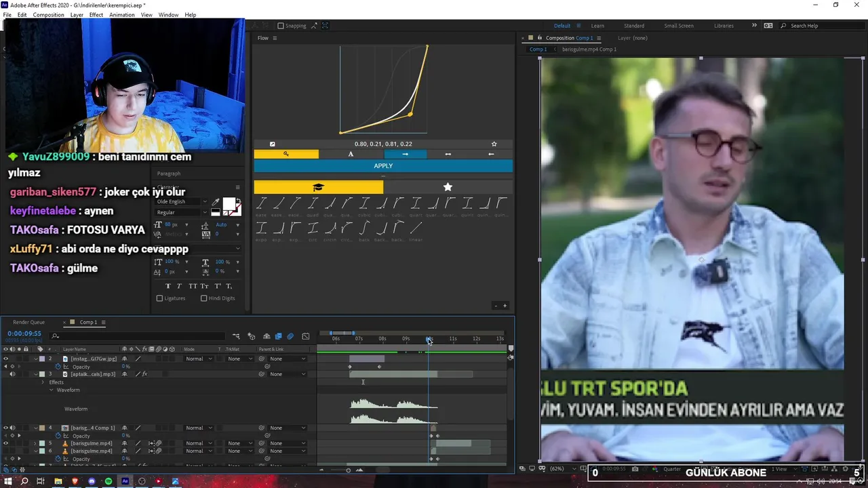Collapse layer 2 instag jpg properties
Image resolution: width=868 pixels, height=488 pixels.
click(x=35, y=359)
